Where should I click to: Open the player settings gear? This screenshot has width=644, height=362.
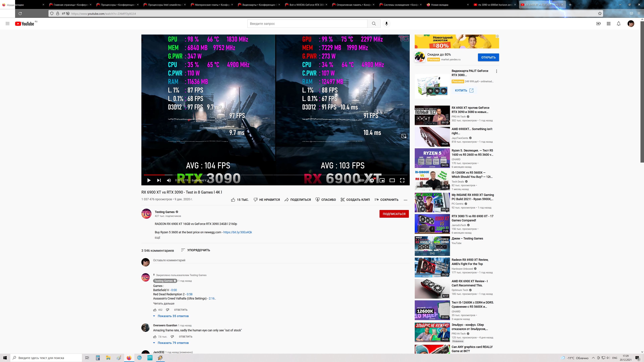(372, 180)
